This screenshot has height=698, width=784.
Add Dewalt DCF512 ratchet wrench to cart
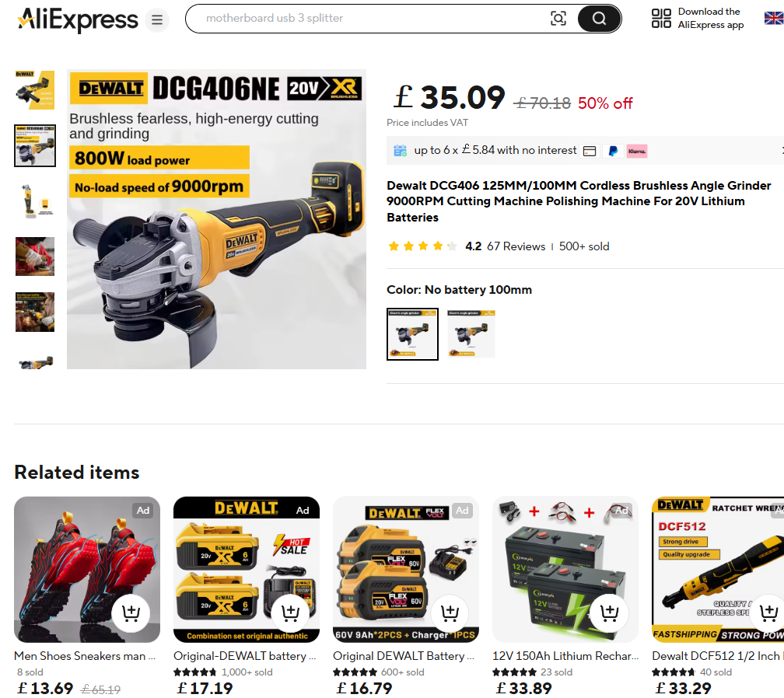[768, 612]
